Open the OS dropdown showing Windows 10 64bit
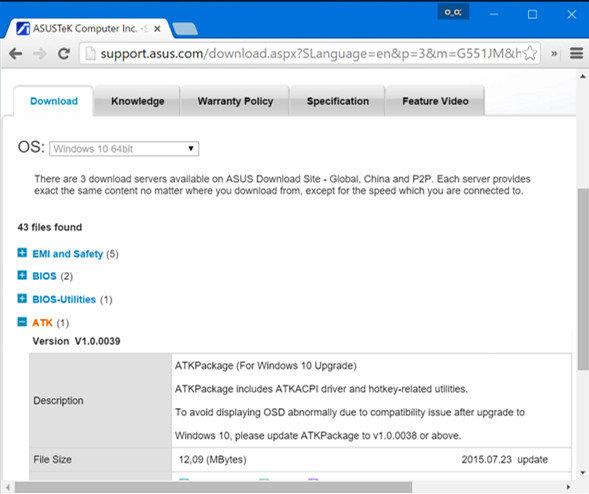The height and width of the screenshot is (494, 589). [x=124, y=149]
